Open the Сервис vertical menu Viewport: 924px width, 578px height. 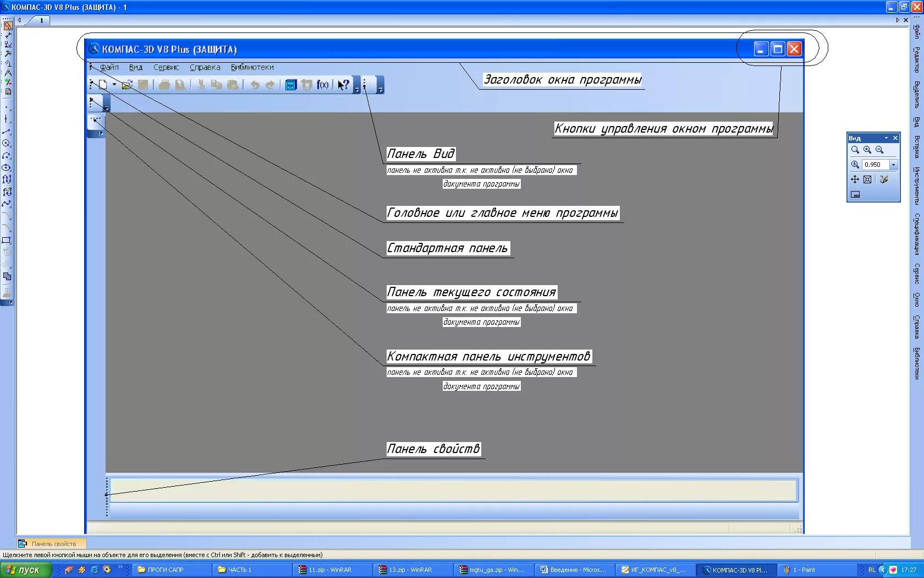pyautogui.click(x=917, y=274)
